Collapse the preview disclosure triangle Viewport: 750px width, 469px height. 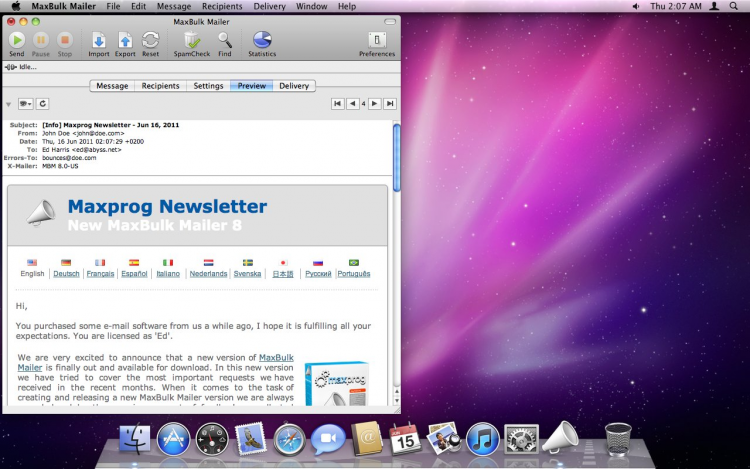(9, 104)
